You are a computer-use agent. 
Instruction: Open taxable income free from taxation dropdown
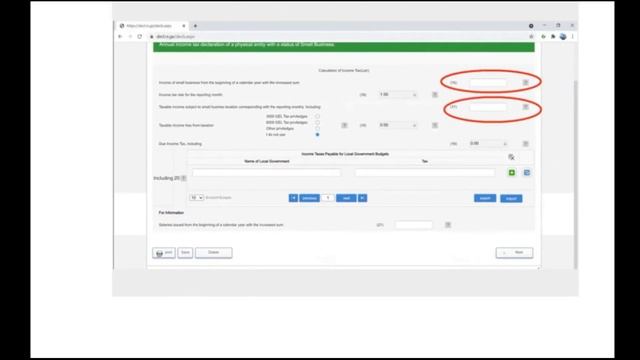[x=398, y=125]
